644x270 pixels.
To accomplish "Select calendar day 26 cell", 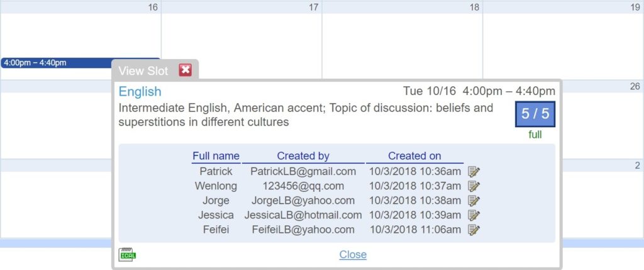I will coord(602,119).
